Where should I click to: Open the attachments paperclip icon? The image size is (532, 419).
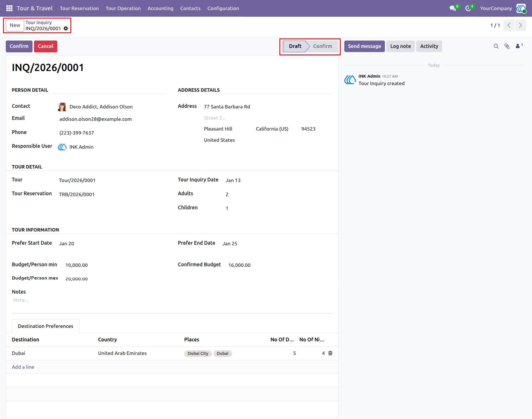pyautogui.click(x=507, y=46)
